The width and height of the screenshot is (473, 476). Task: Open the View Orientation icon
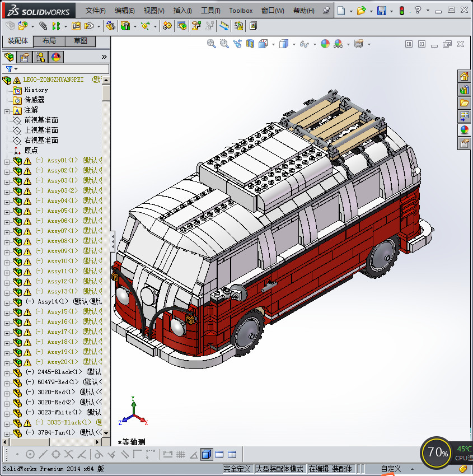(x=263, y=44)
